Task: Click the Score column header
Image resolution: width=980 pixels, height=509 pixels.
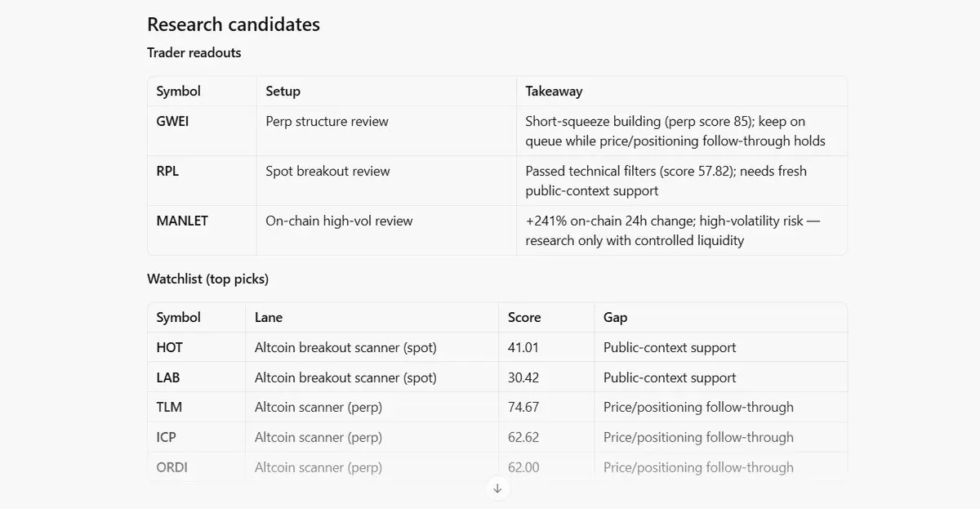Action: tap(524, 318)
